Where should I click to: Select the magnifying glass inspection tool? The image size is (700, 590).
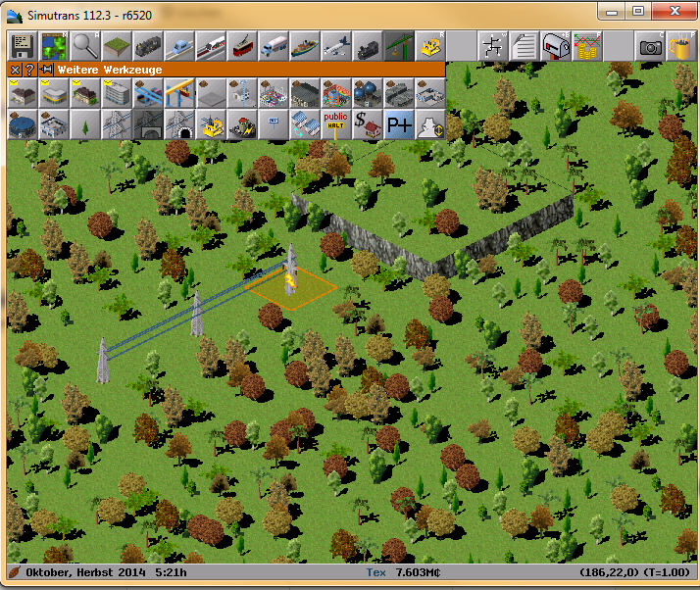[x=85, y=46]
